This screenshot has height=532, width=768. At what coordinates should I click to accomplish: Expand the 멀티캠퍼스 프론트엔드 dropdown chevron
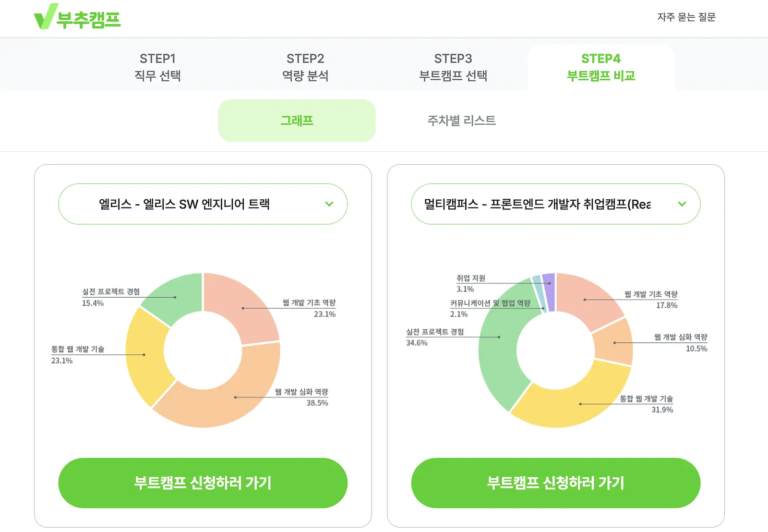(682, 204)
